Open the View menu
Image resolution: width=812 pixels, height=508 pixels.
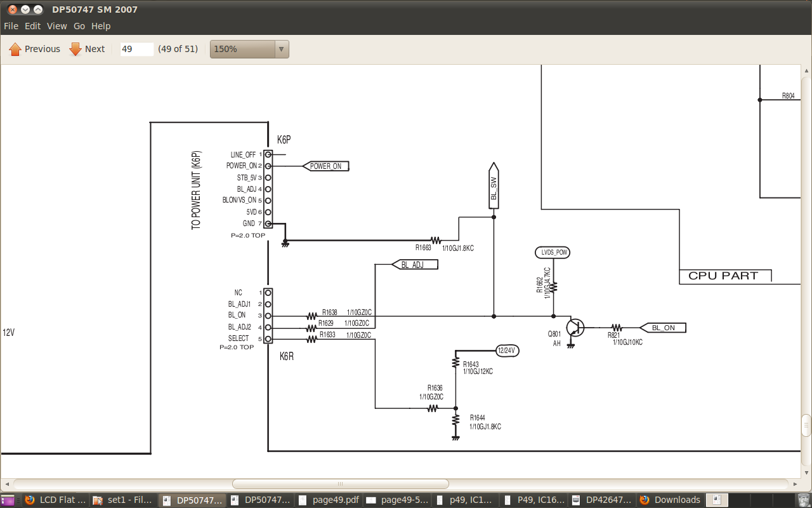(x=56, y=26)
